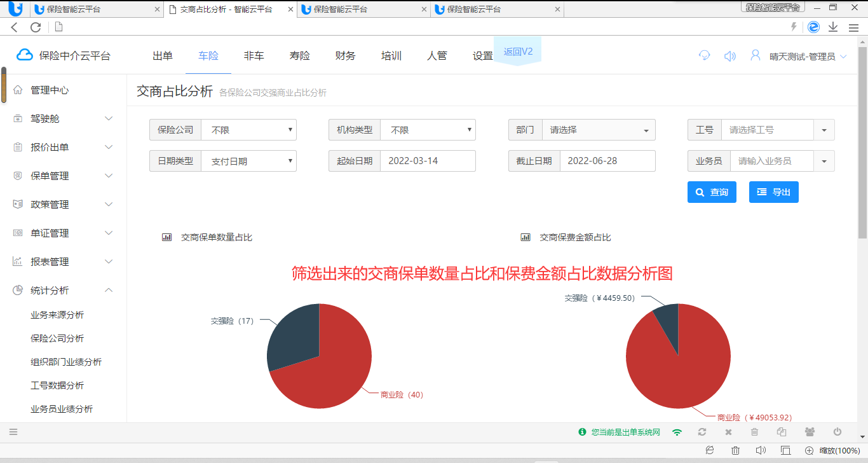Open the 寿险 top menu
This screenshot has height=463, width=868.
tap(300, 56)
